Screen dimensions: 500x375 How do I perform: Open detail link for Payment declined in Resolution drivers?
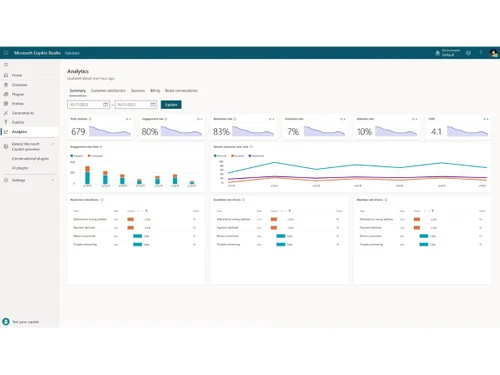point(194,228)
